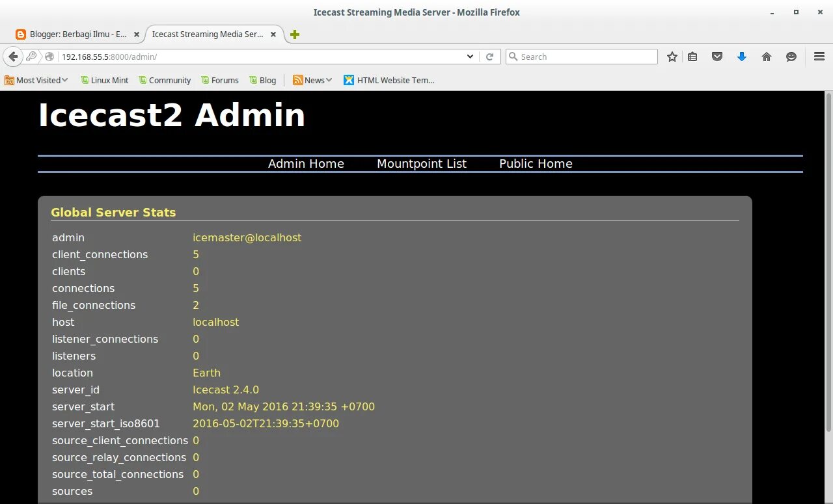Open Mountpoint List link

coord(422,164)
